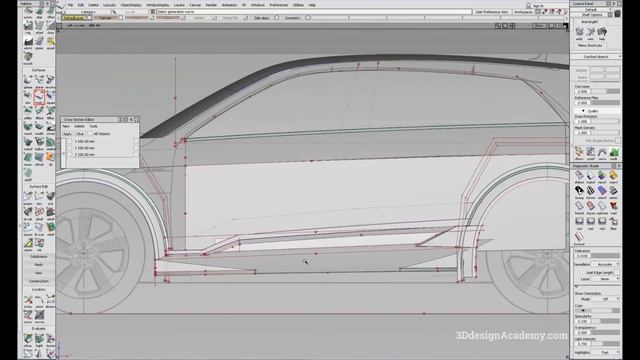640x360 pixels.
Task: Select the yellow triangle tool in the Palette
Action: point(28,244)
